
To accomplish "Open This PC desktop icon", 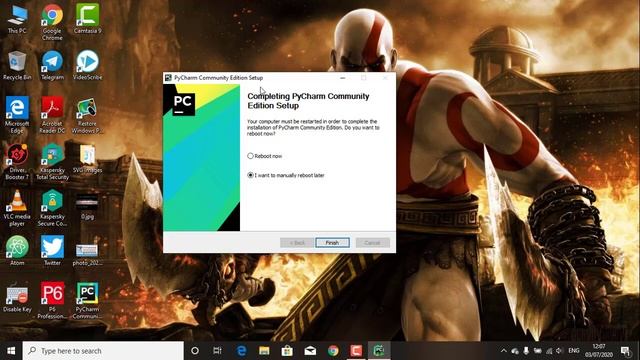I will 17,18.
